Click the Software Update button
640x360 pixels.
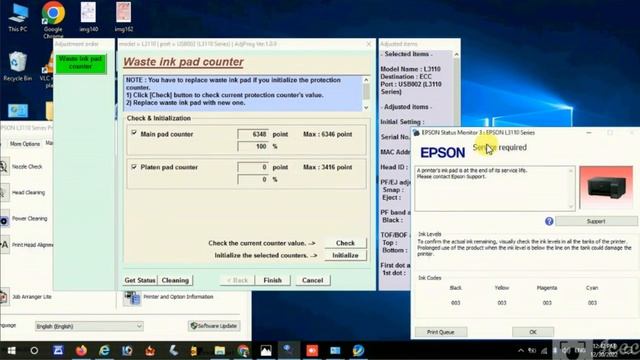214,326
